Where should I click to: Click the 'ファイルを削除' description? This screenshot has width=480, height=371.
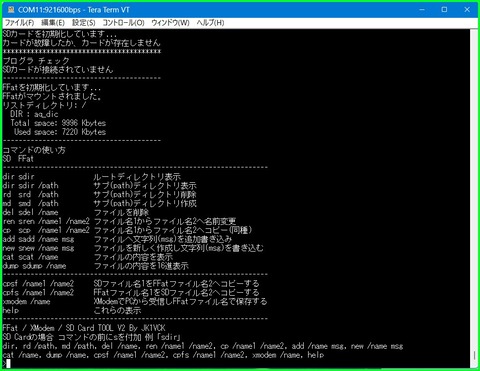pos(121,212)
